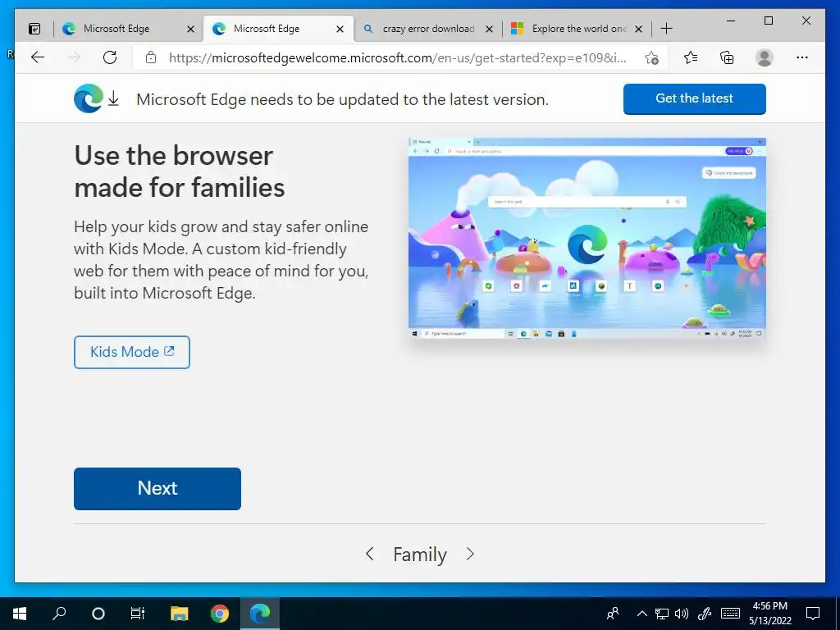Open the user profile avatar
Viewport: 840px width, 630px height.
click(x=765, y=57)
